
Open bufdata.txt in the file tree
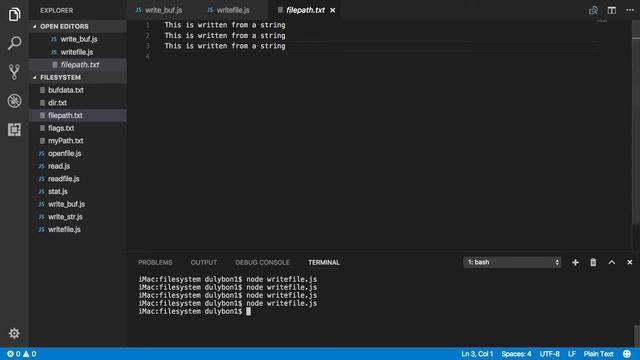pyautogui.click(x=78, y=90)
